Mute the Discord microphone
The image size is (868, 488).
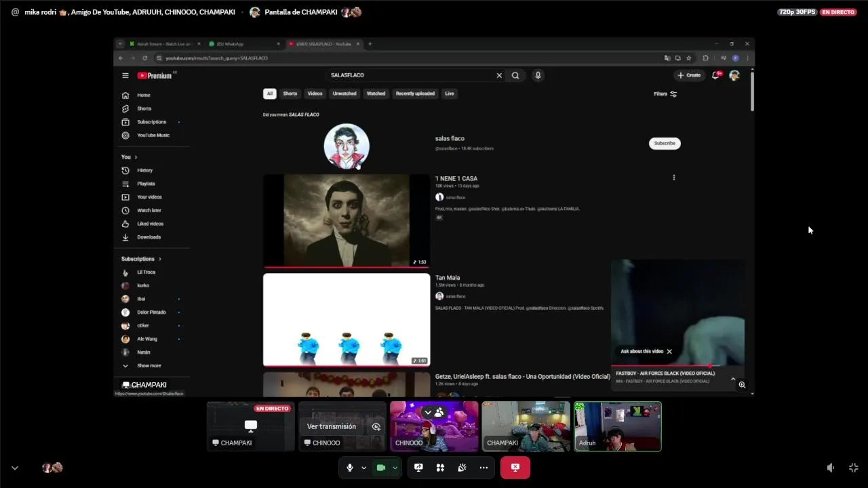point(350,468)
